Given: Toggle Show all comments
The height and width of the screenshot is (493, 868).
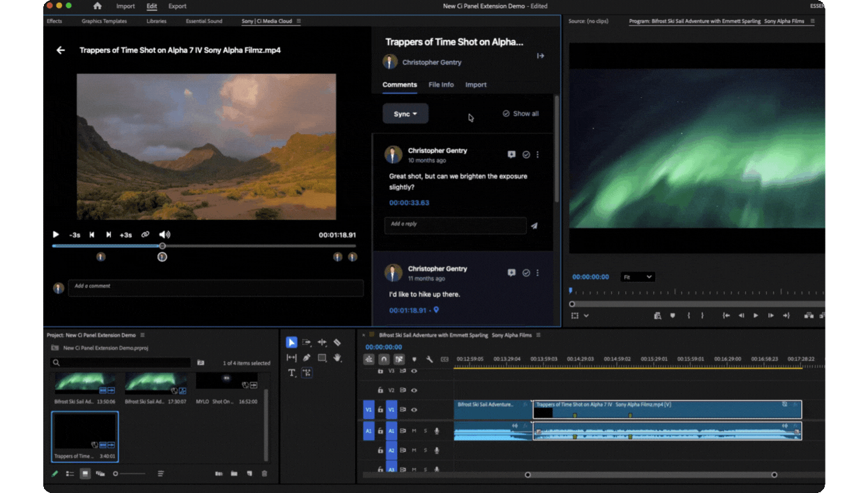Looking at the screenshot, I should point(521,114).
